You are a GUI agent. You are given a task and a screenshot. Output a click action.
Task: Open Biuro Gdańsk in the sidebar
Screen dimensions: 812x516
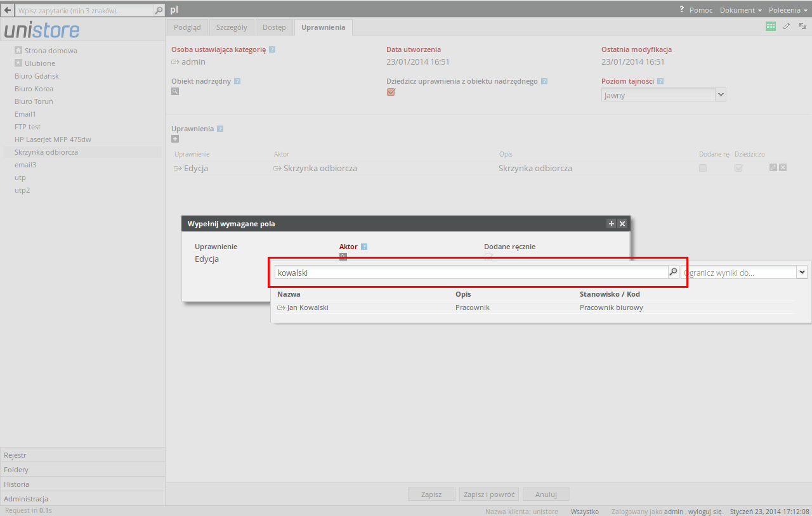(x=37, y=76)
